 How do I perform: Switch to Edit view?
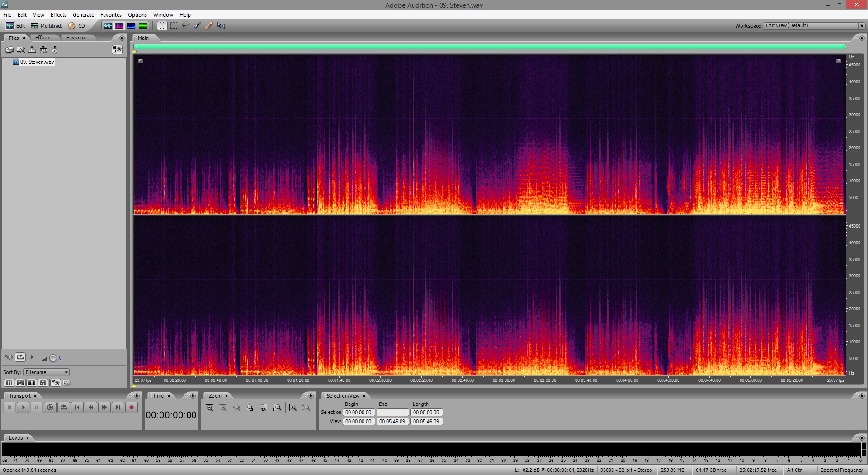click(15, 26)
